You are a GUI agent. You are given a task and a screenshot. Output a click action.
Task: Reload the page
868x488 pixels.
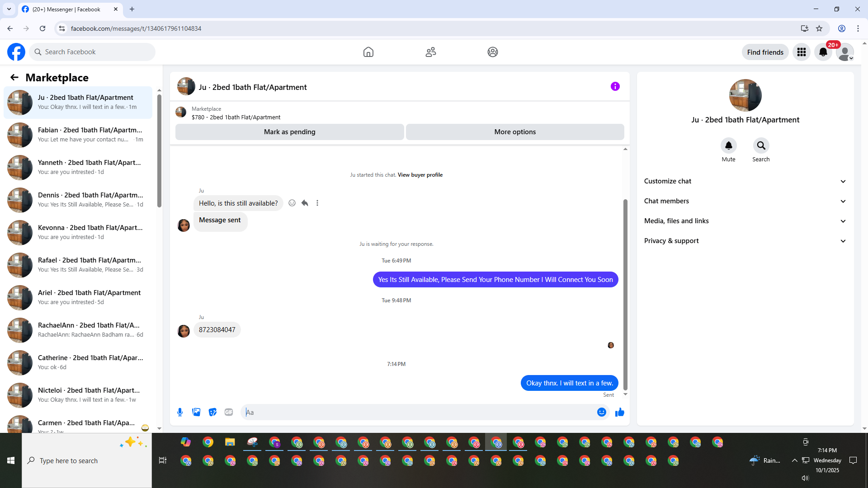(x=42, y=28)
